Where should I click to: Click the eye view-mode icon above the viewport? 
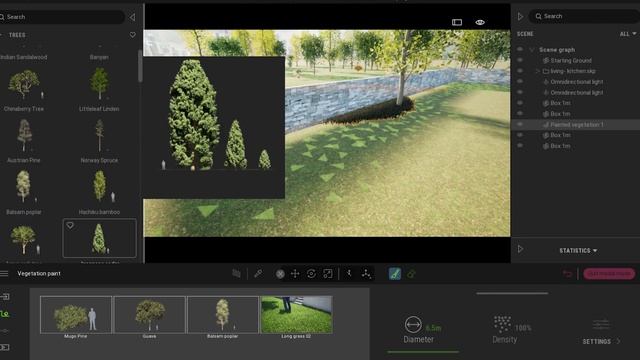(x=480, y=22)
